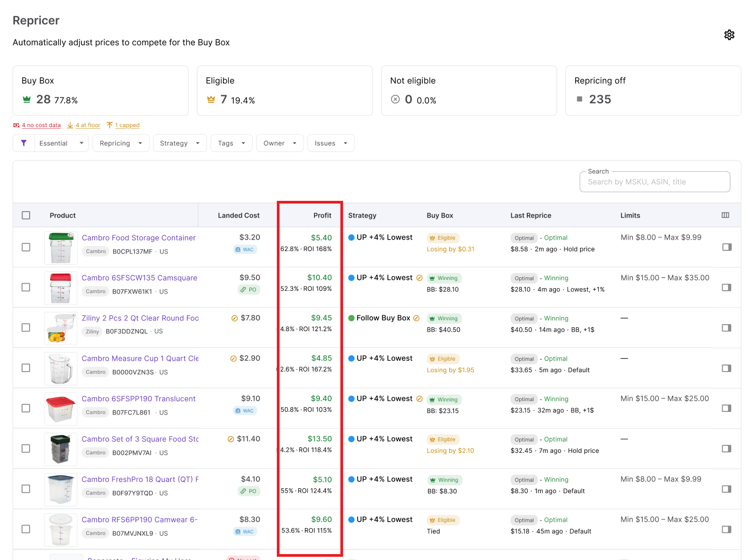Tick the Cambro 6SFSCW135 Camsquare checkbox

pos(26,288)
